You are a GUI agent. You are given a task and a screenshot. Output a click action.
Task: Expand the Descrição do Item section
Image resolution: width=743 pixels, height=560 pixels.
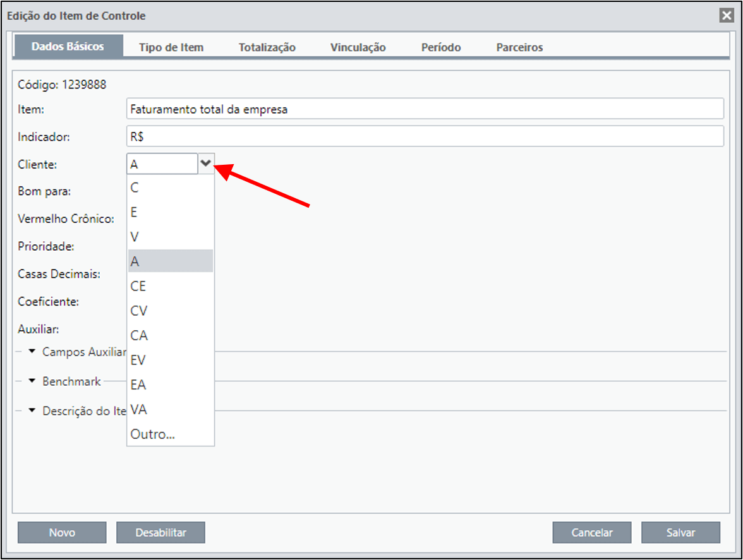click(32, 410)
